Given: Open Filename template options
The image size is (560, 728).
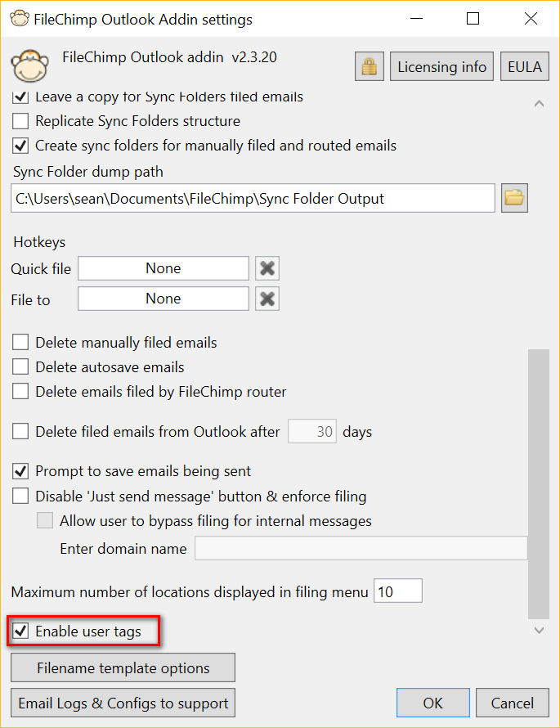Looking at the screenshot, I should (123, 667).
